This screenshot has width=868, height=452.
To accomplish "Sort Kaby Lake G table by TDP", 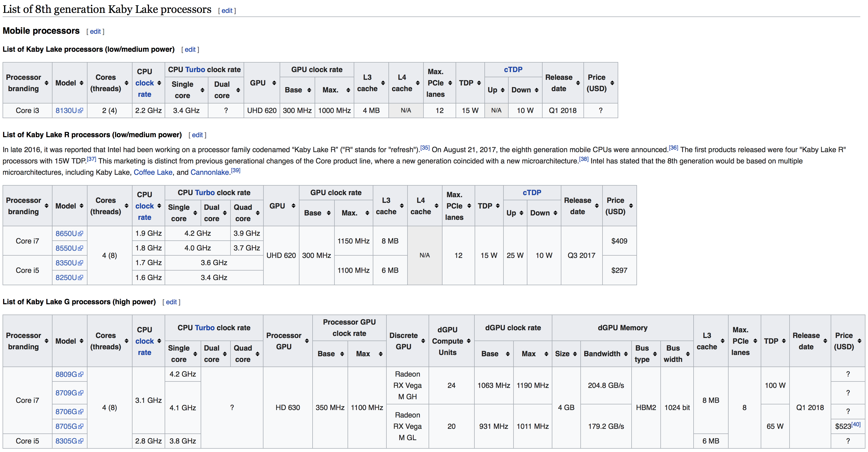I will [784, 341].
